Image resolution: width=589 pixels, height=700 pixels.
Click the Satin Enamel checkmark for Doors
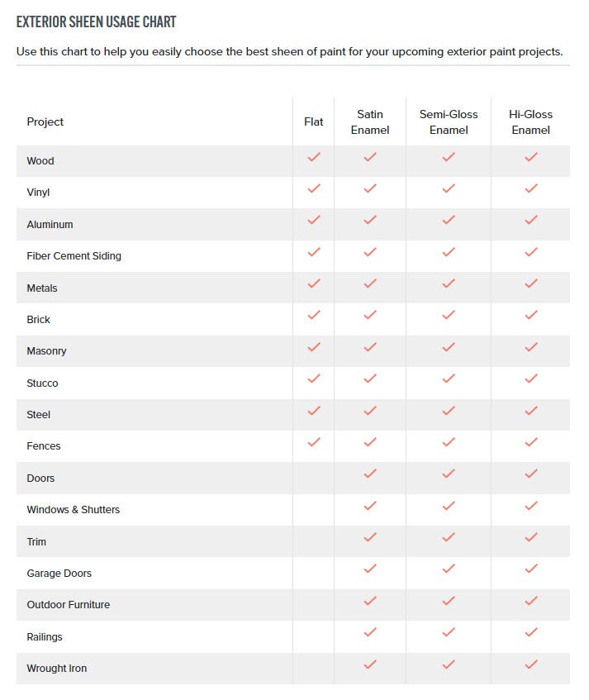point(370,474)
